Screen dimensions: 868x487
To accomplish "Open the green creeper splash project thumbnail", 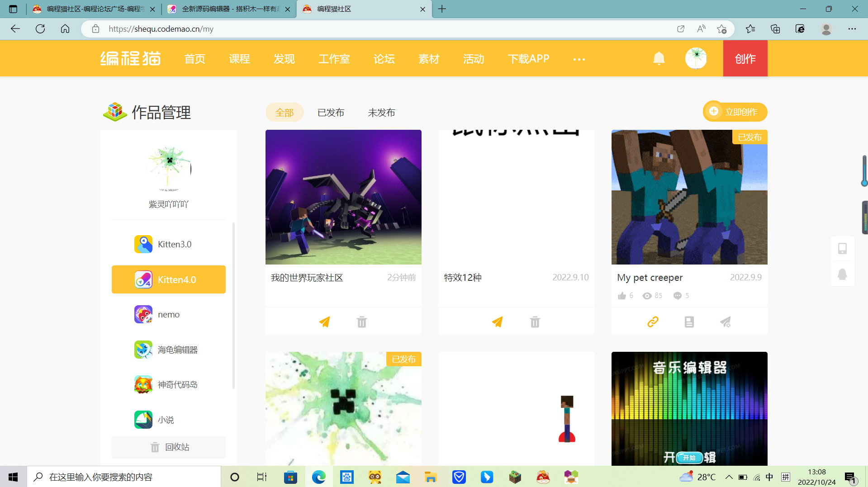I will click(x=343, y=409).
